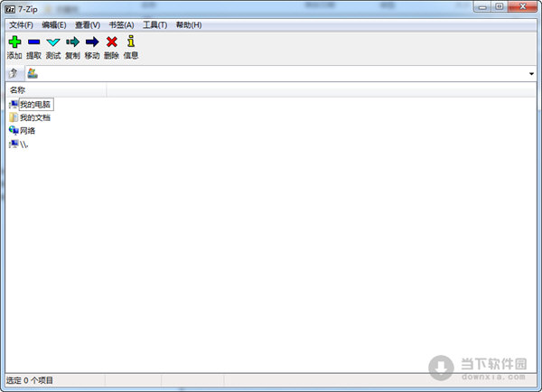Click the address path input field

[283, 74]
